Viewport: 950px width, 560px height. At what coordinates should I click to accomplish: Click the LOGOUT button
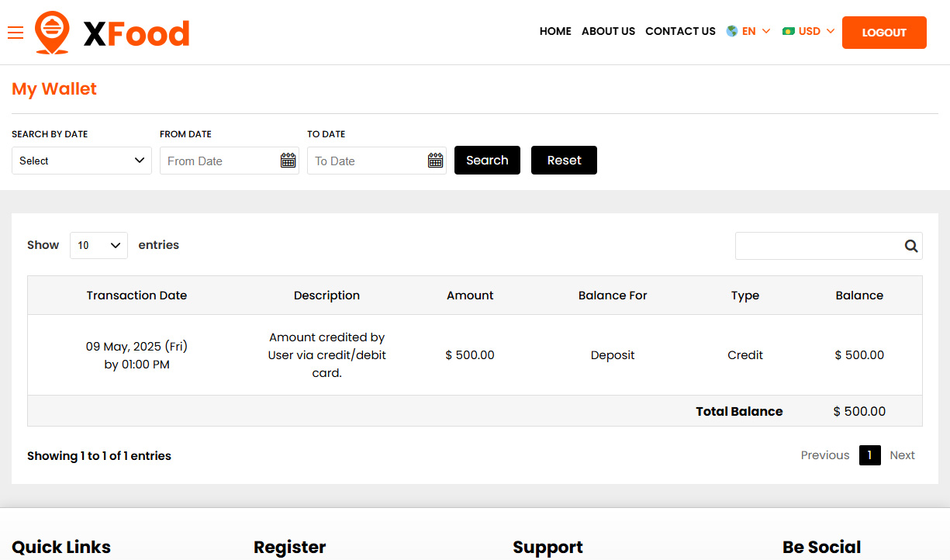click(884, 33)
